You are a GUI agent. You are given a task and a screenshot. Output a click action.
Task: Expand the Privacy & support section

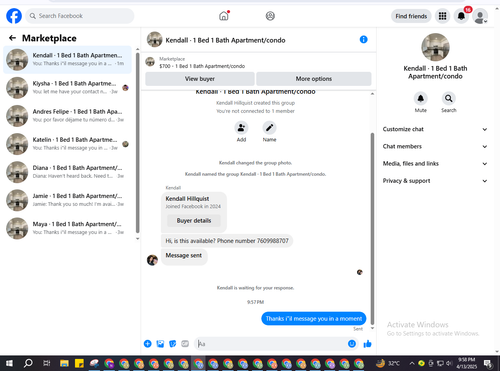coord(435,181)
